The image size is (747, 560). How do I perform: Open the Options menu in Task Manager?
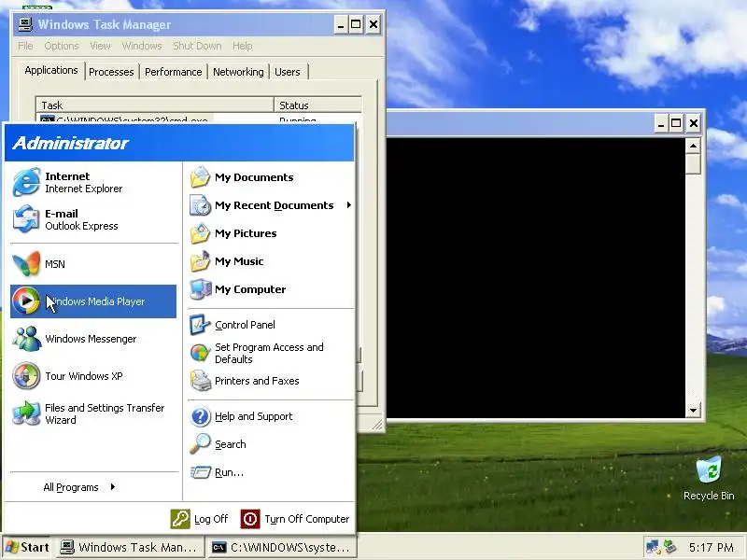pos(61,46)
